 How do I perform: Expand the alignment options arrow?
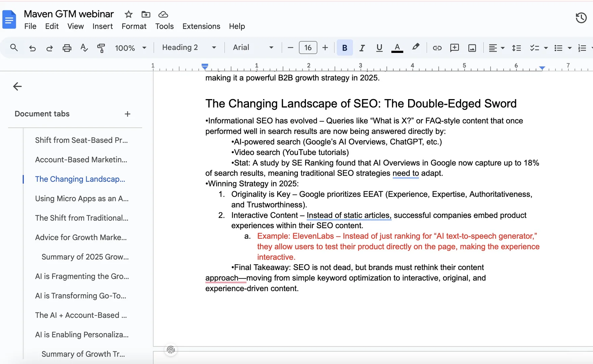coord(503,48)
